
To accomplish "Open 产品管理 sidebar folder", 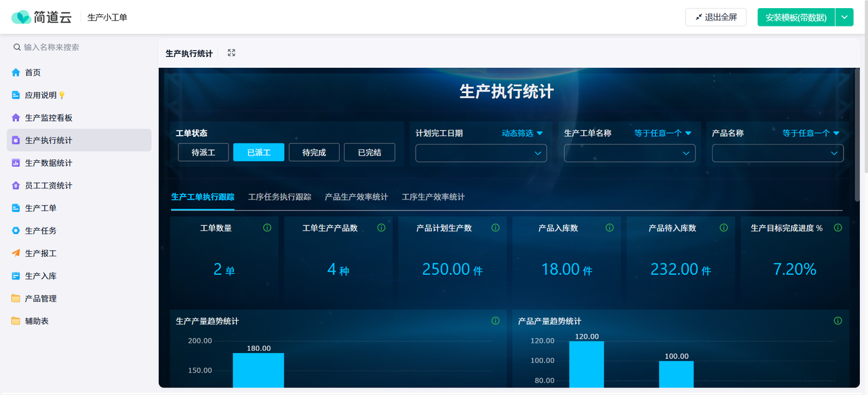I will click(x=79, y=299).
